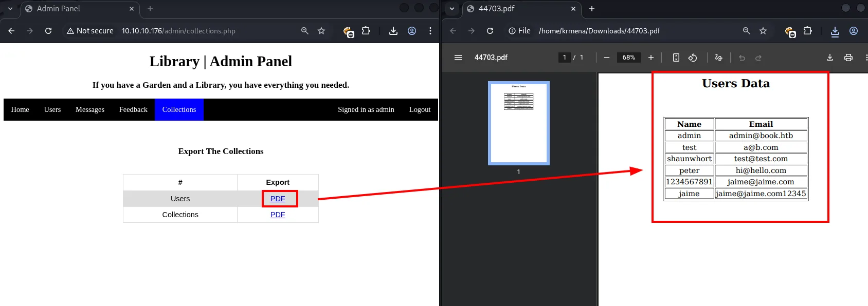Click the File info icon in PDF address bar

(x=519, y=31)
